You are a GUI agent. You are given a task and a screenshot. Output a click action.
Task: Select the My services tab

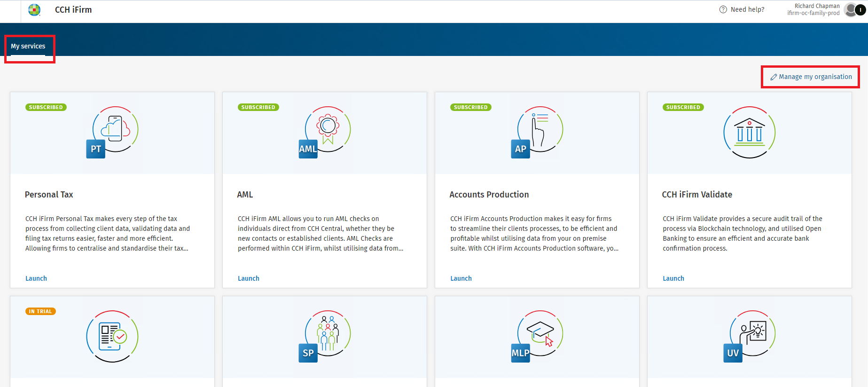[x=28, y=47]
